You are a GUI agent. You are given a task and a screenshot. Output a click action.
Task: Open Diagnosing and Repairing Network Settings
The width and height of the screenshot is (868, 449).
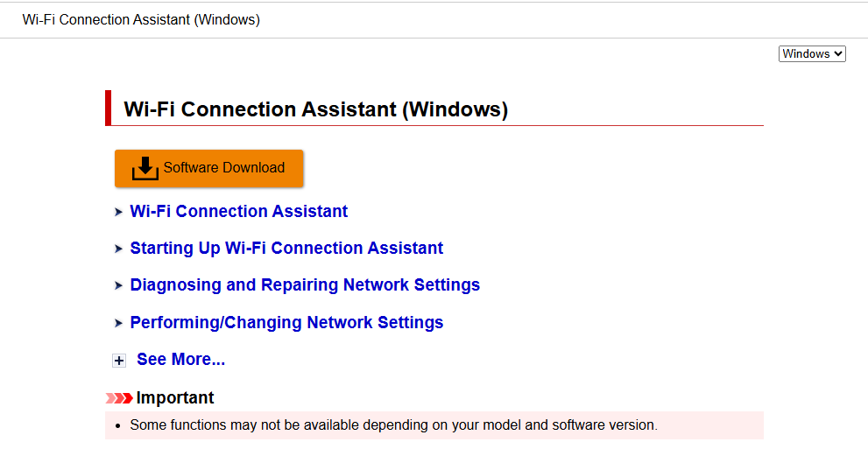click(305, 285)
